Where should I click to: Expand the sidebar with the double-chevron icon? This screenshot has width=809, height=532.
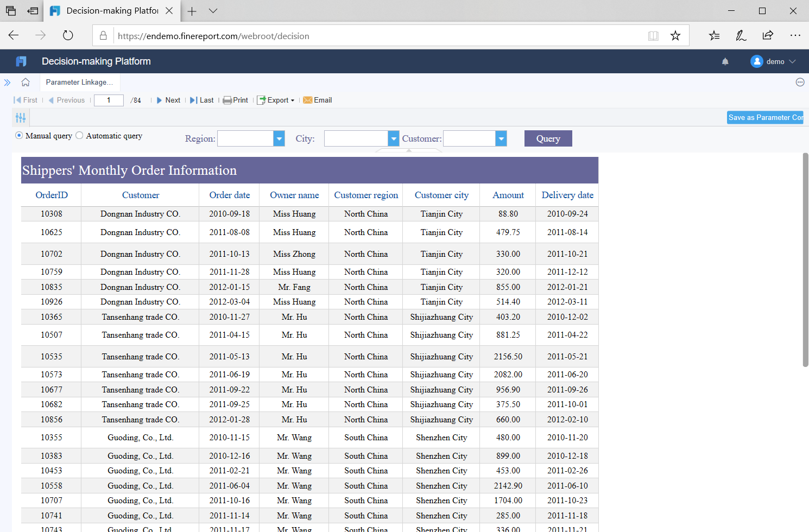click(x=7, y=82)
